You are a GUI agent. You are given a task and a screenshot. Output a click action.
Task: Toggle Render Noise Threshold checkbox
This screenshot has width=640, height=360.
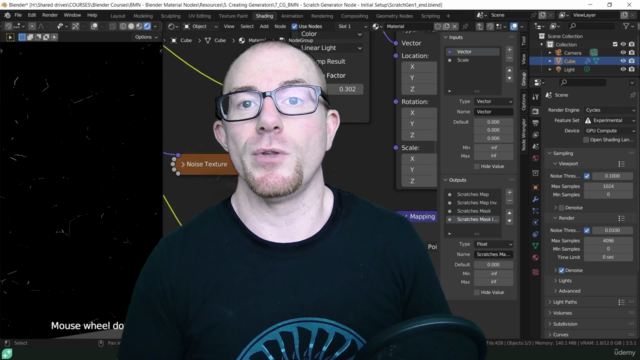587,230
